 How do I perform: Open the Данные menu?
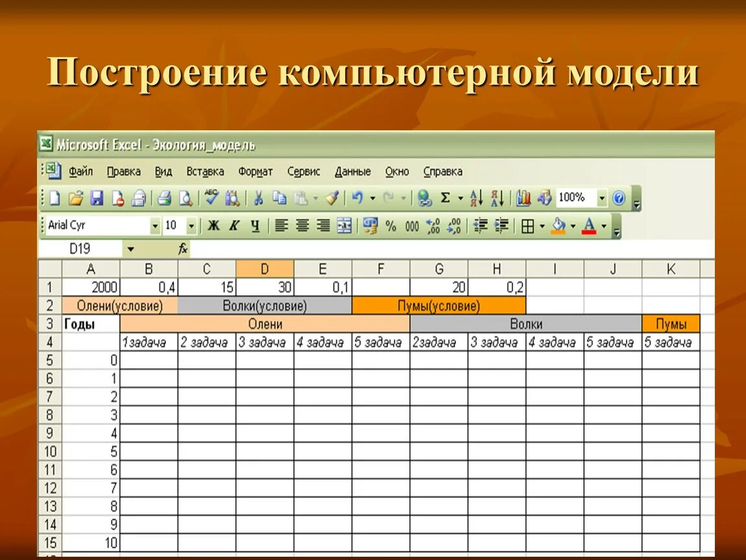pyautogui.click(x=352, y=171)
